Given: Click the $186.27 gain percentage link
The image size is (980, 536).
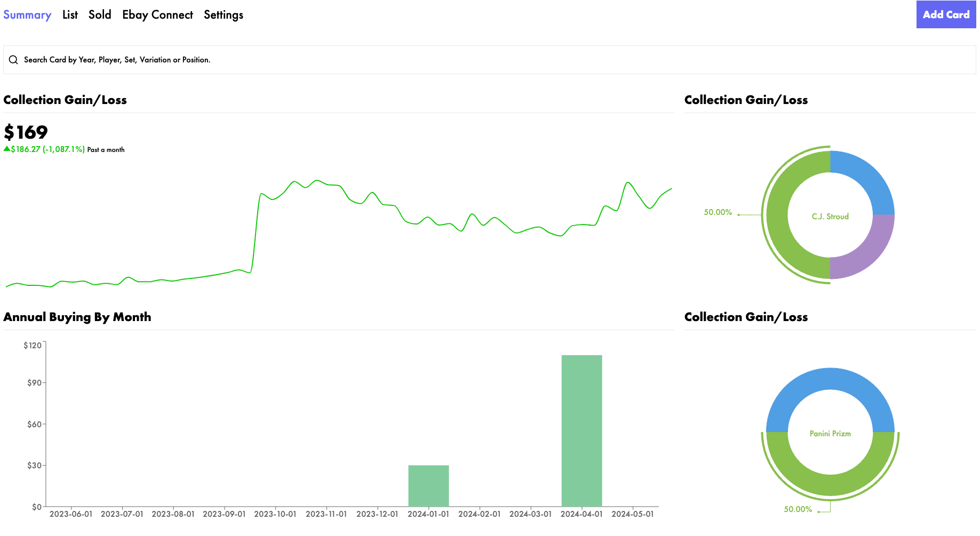Looking at the screenshot, I should click(46, 149).
